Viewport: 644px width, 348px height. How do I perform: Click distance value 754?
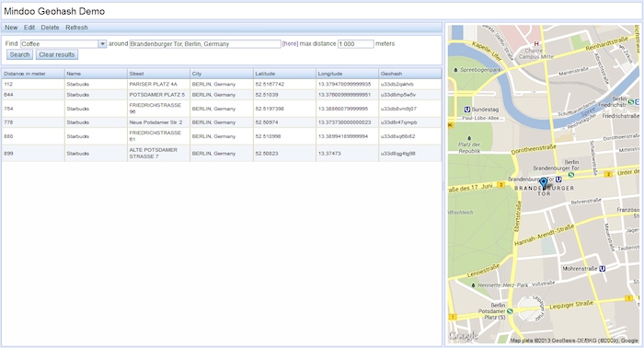tap(8, 109)
